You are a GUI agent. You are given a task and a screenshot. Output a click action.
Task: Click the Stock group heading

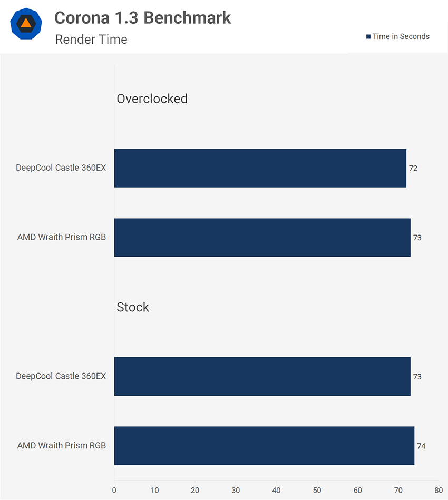[x=133, y=307]
